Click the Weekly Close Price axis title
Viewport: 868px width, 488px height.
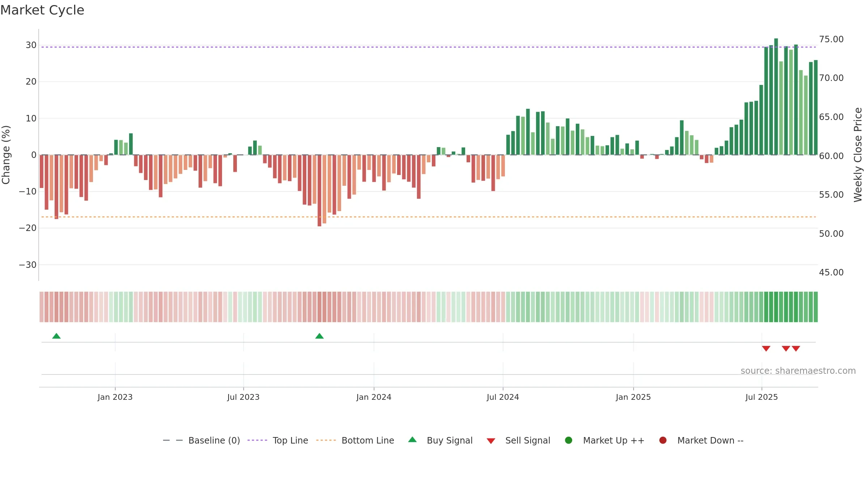(x=858, y=155)
